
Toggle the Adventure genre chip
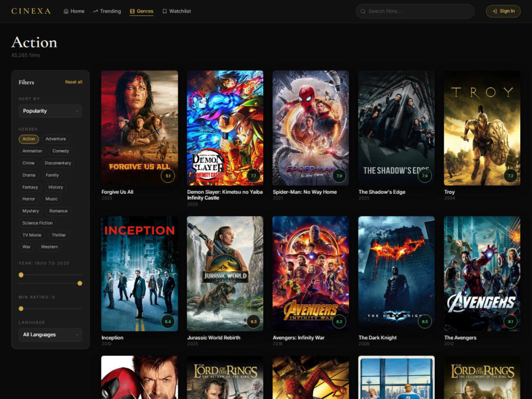click(56, 139)
